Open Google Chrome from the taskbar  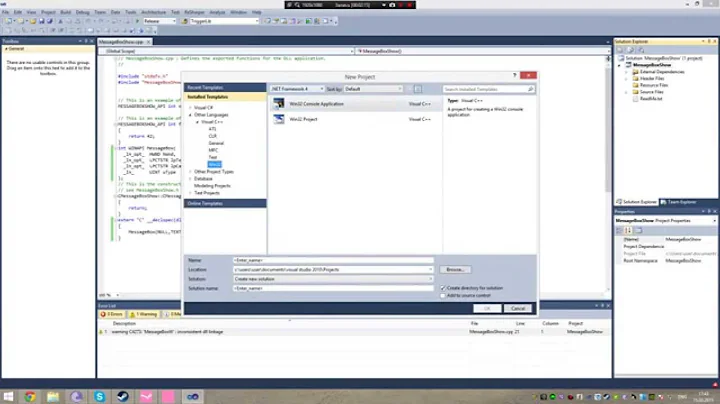click(x=30, y=396)
